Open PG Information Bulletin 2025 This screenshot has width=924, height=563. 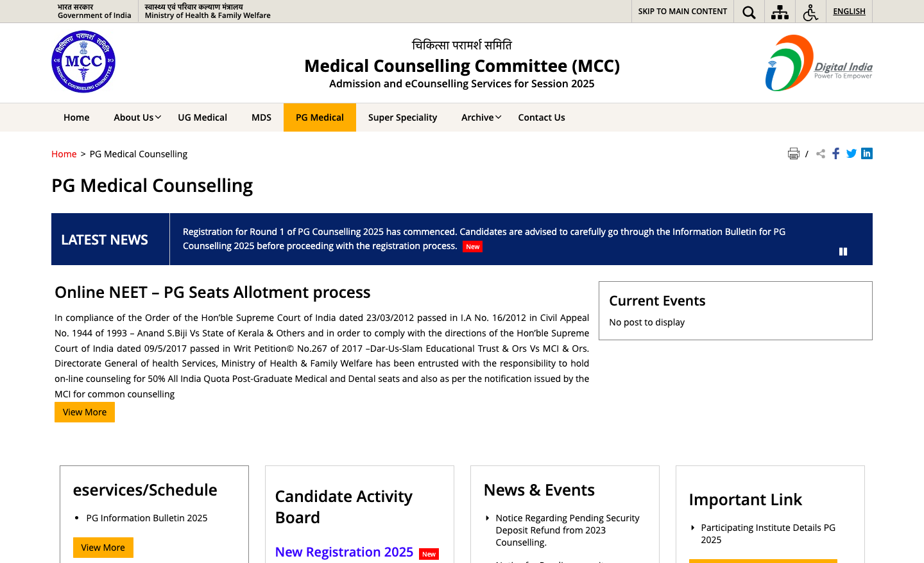coord(146,517)
